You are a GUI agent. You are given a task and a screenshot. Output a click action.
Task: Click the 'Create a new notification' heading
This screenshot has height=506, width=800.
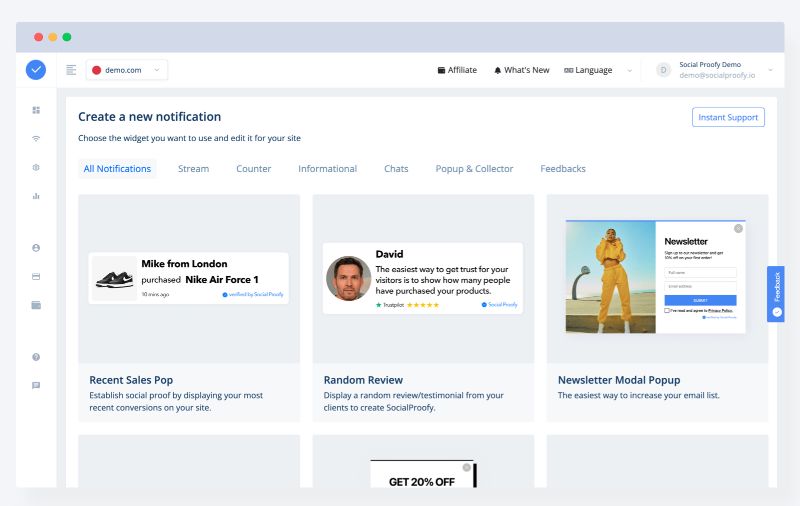pyautogui.click(x=149, y=117)
